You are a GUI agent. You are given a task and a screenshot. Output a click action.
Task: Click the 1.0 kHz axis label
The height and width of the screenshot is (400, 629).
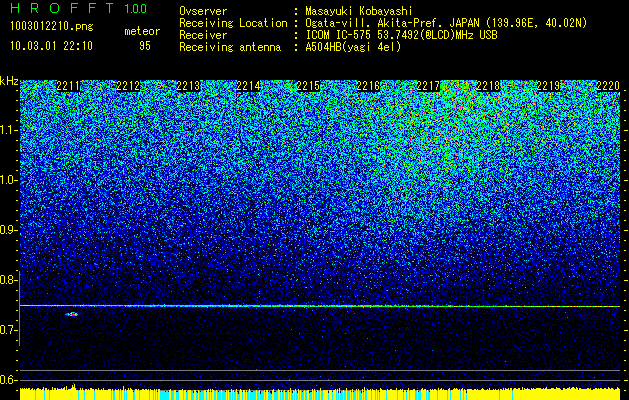click(8, 180)
